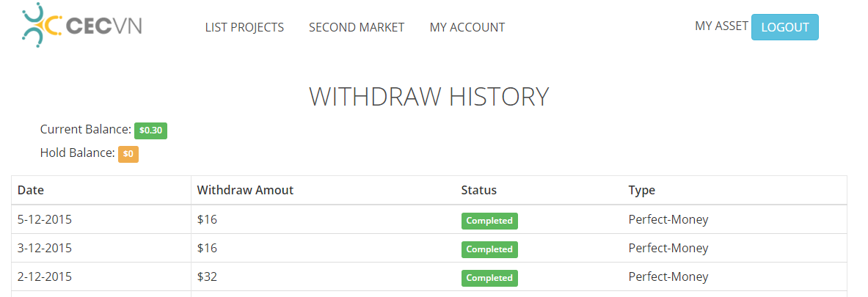Screen dimensions: 868x297
Task: Select the 5-12-2015 date cell
Action: 45,219
